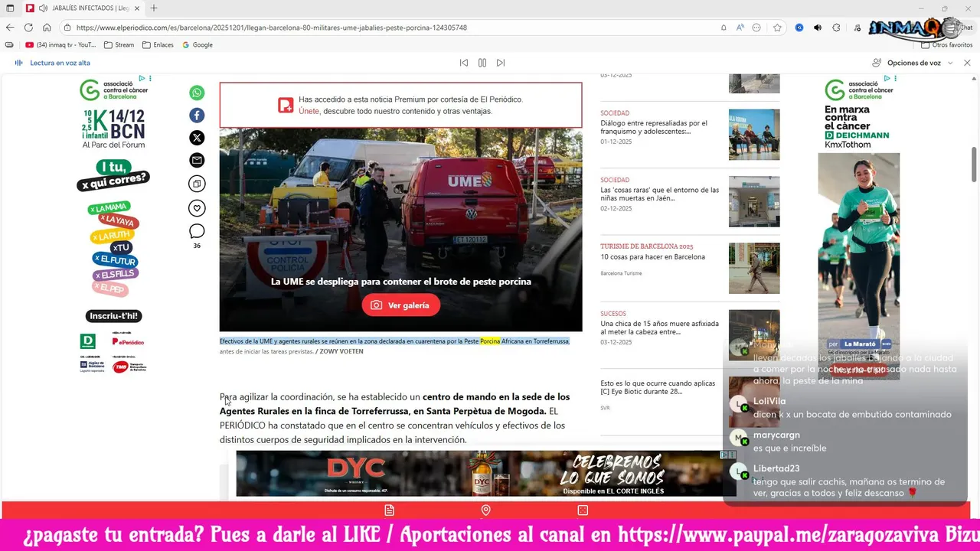Image resolution: width=980 pixels, height=551 pixels.
Task: Click the niñas muertas Jaén article thumbnail
Action: click(754, 201)
